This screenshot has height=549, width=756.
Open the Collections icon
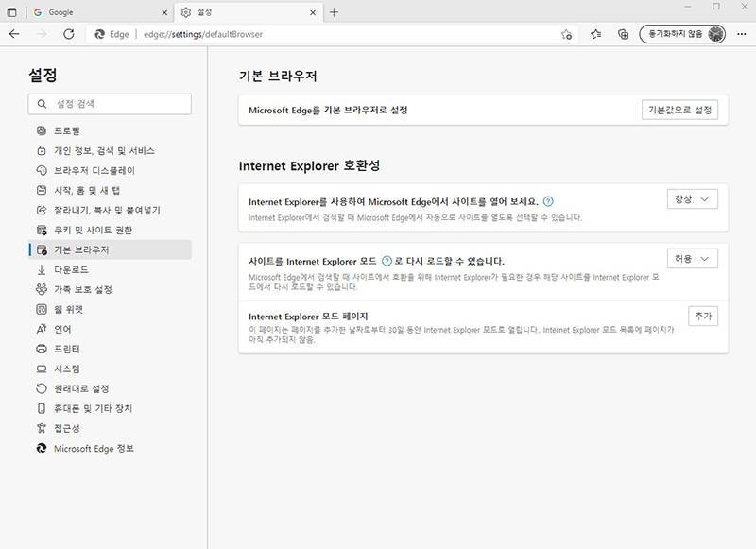coord(623,34)
